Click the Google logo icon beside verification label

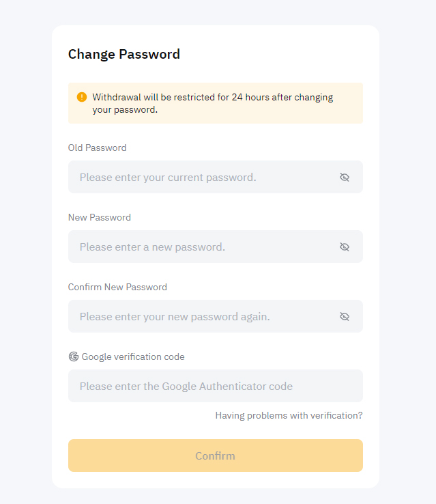pos(74,356)
